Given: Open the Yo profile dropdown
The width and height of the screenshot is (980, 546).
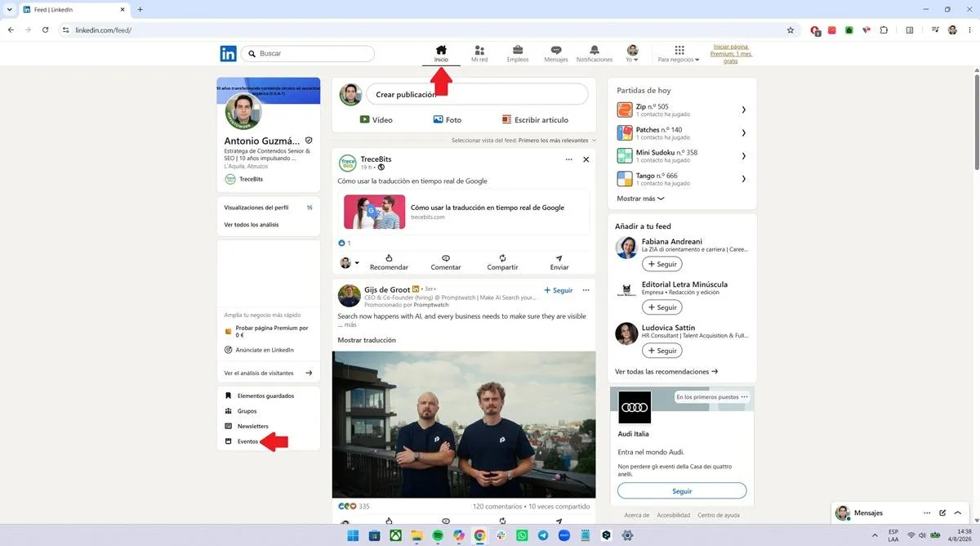Looking at the screenshot, I should 632,54.
